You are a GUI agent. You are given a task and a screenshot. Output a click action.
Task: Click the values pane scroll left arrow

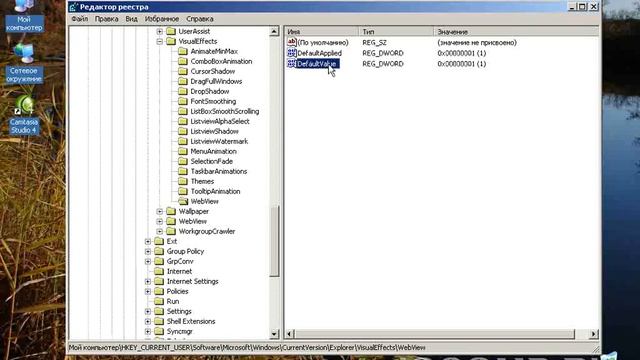(x=289, y=334)
